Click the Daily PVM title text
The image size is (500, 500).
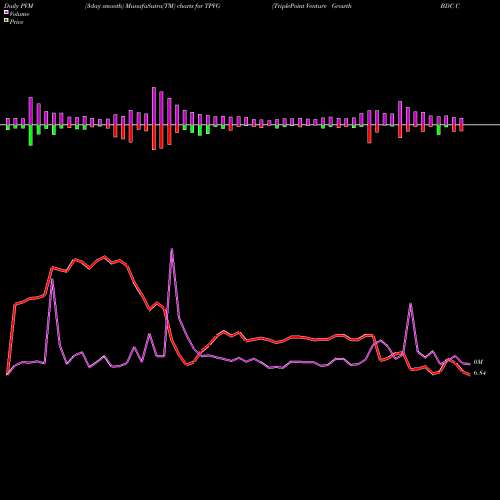(19, 6)
